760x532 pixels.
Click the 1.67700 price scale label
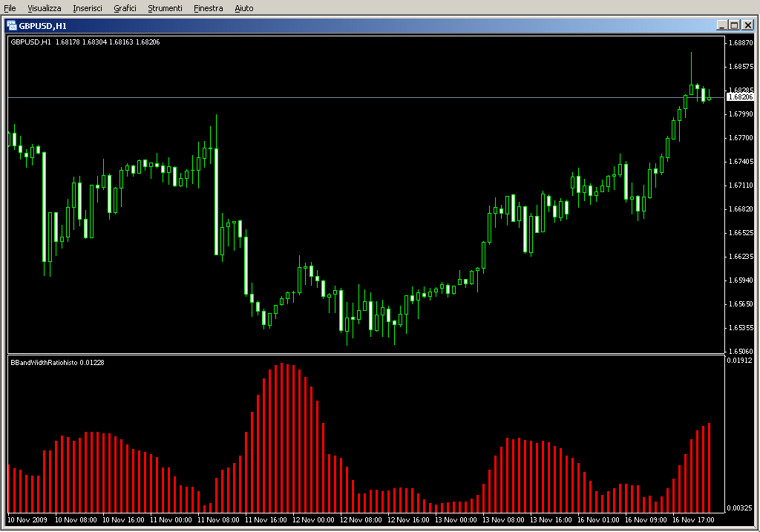tap(741, 137)
